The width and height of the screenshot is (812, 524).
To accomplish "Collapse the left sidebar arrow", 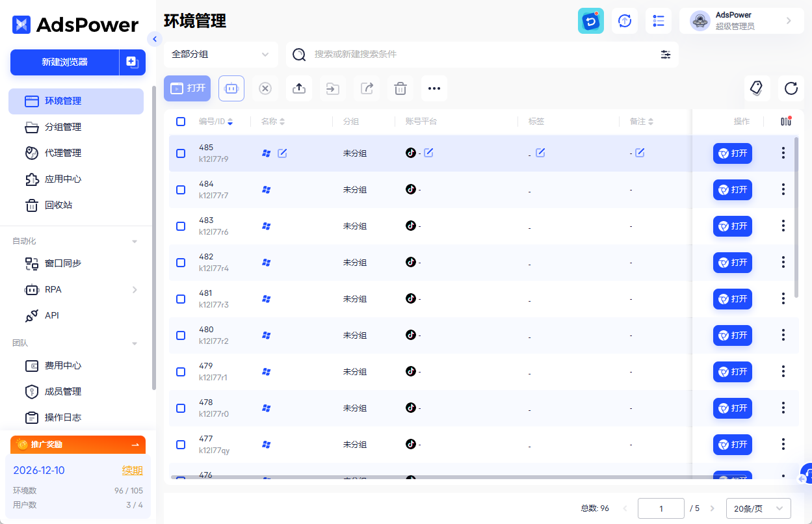I will click(x=155, y=39).
